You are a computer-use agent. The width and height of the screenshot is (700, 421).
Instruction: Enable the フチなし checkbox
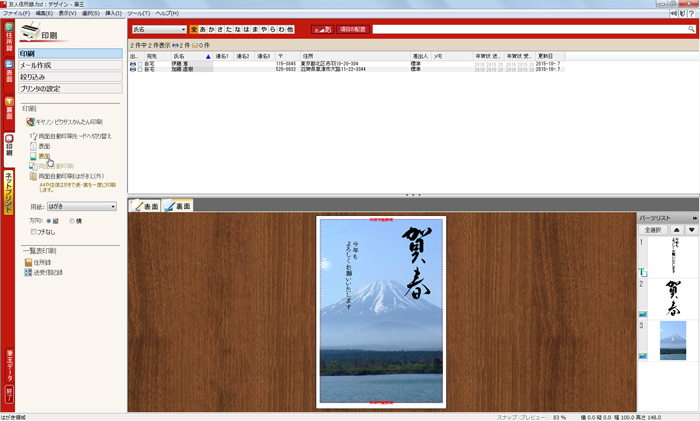(x=35, y=231)
